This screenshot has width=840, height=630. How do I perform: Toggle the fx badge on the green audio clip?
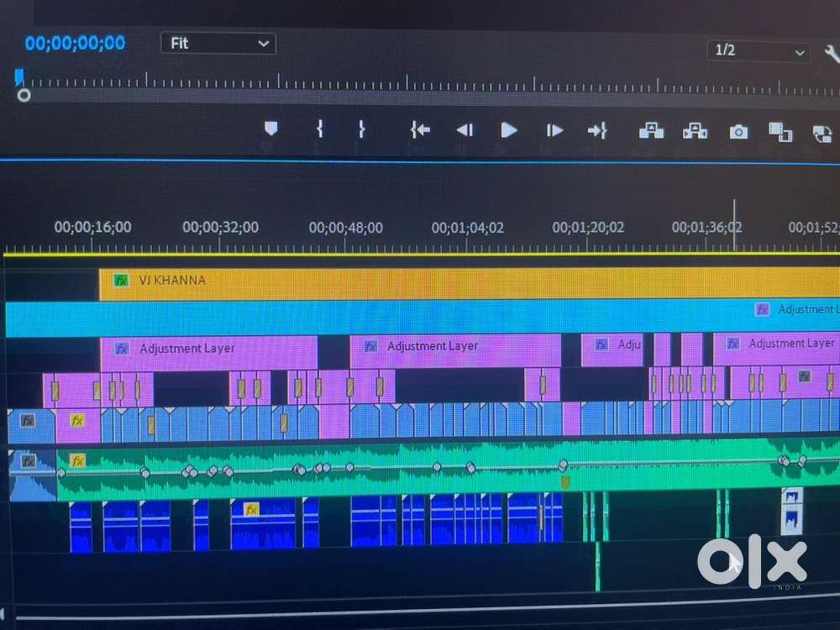[78, 460]
